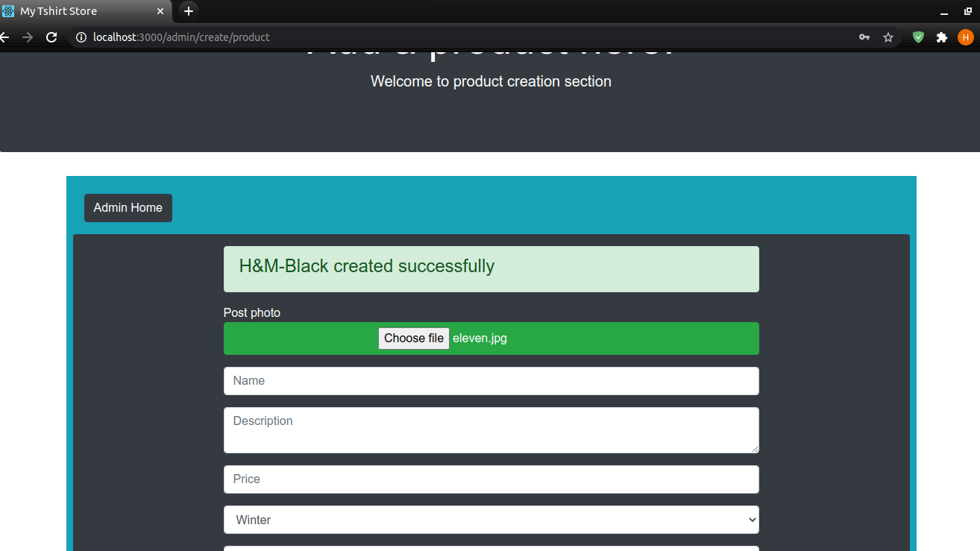Image resolution: width=980 pixels, height=551 pixels.
Task: Click the 'H&M-Black created successfully' message
Action: tap(367, 266)
